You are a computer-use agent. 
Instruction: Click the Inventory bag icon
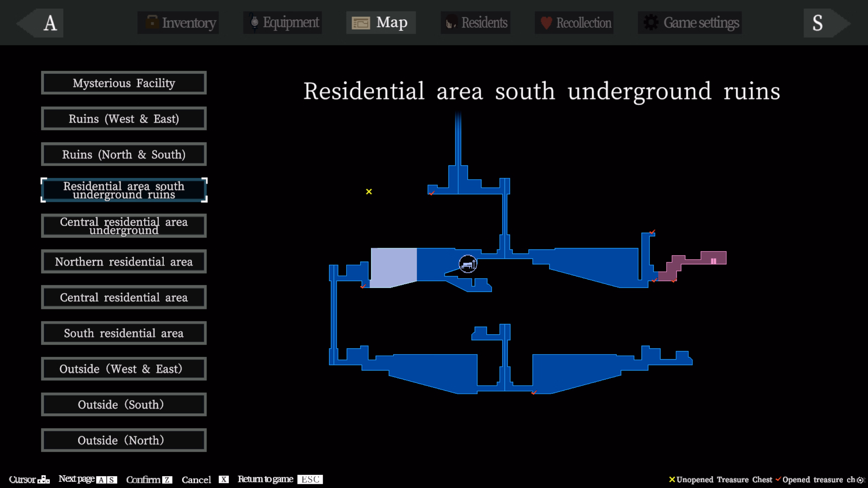click(x=152, y=22)
